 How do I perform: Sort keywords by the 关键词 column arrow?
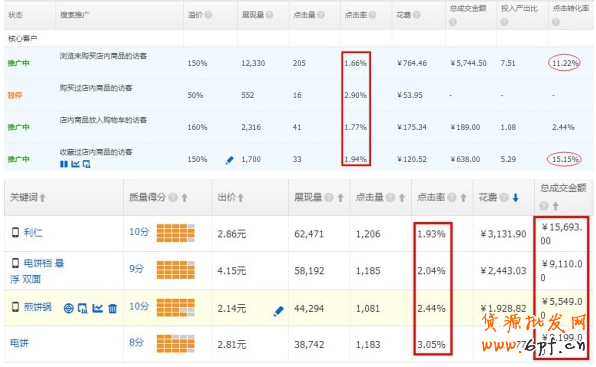pyautogui.click(x=42, y=198)
